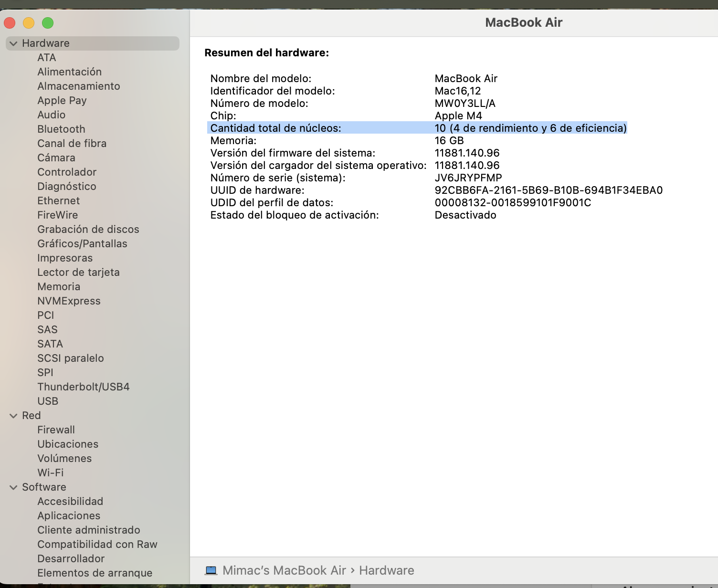Screen dimensions: 718x588
Task: Select Bluetooth in the sidebar
Action: pos(61,129)
